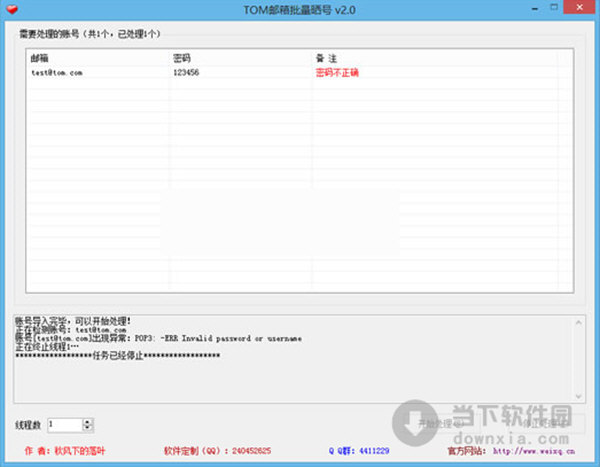Click the log line 任务已经停止

pos(117,356)
